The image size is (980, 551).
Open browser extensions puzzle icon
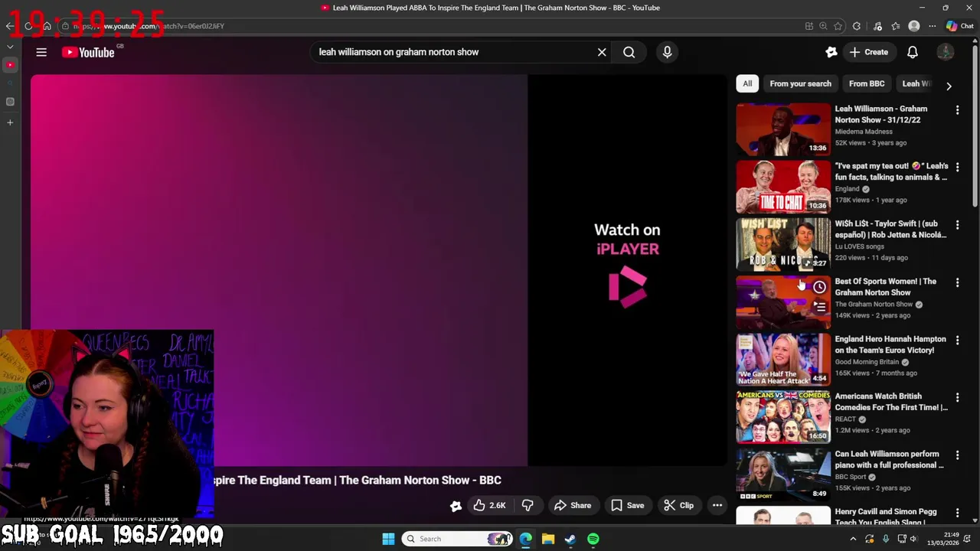[x=857, y=26]
